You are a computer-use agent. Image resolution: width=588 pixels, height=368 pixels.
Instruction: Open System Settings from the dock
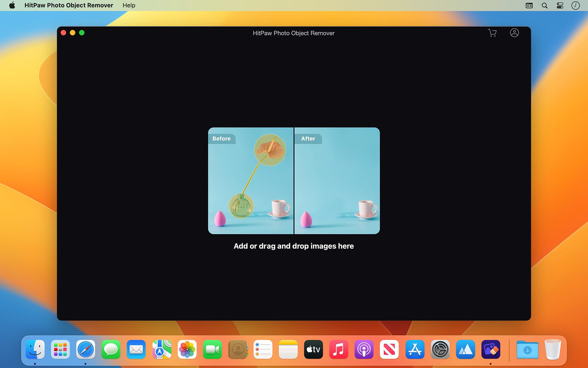pos(440,349)
